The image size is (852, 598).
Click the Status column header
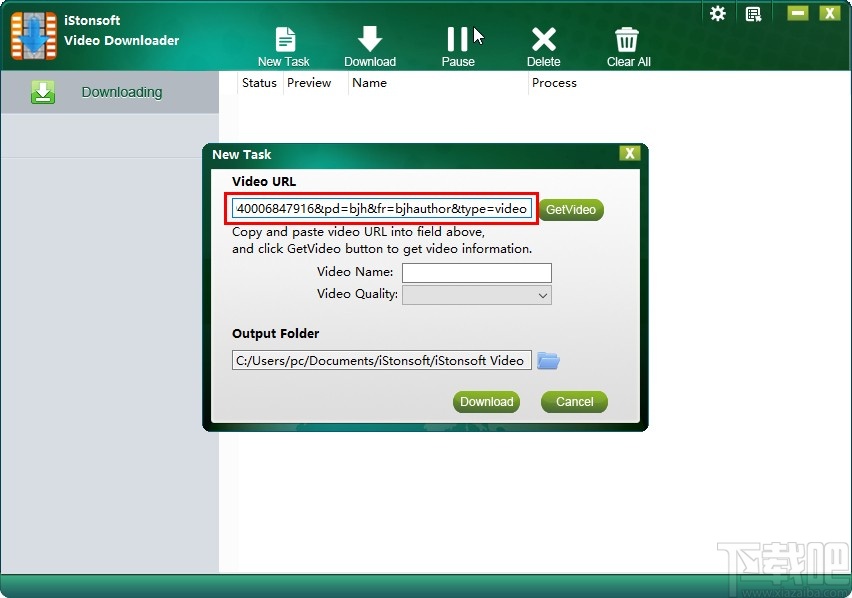click(258, 83)
